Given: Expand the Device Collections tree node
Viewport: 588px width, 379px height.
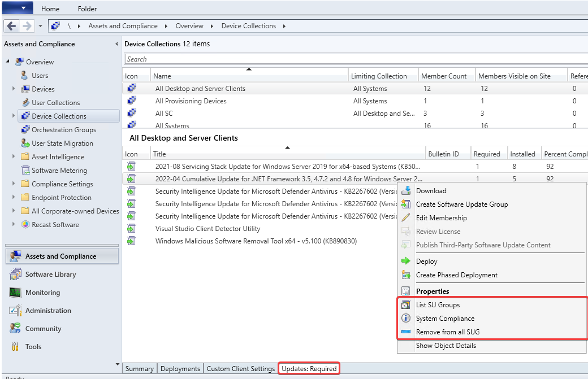Looking at the screenshot, I should [14, 116].
